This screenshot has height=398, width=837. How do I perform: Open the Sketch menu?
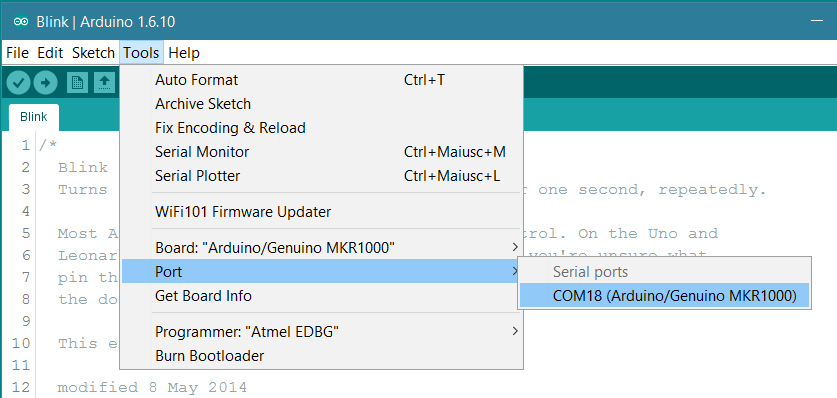(x=93, y=53)
